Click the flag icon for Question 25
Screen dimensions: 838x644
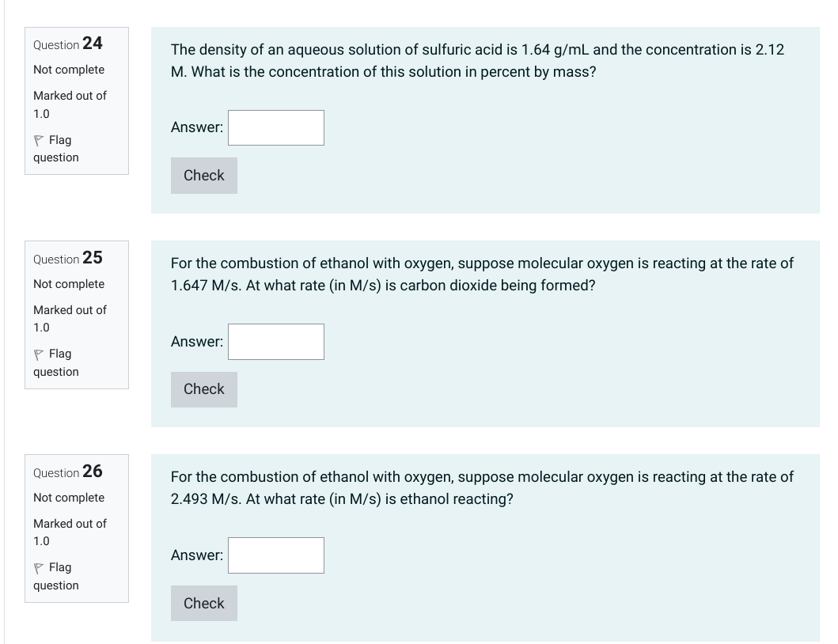point(37,354)
